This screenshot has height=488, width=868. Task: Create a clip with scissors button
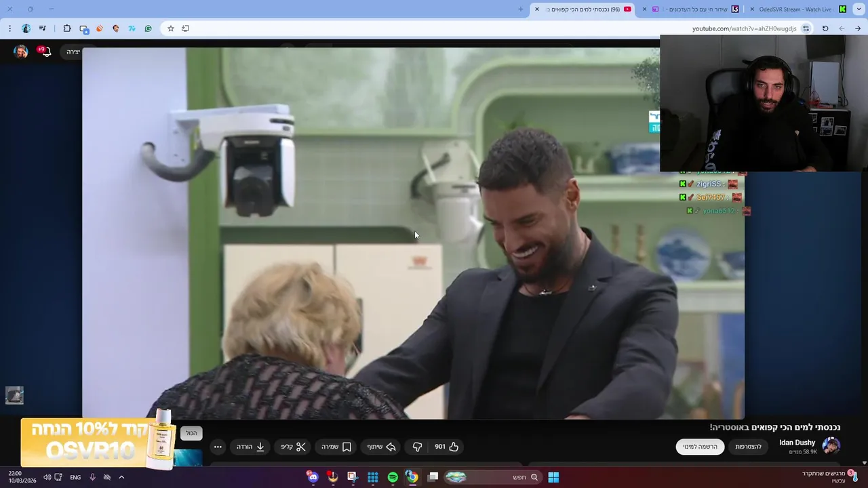pos(293,447)
